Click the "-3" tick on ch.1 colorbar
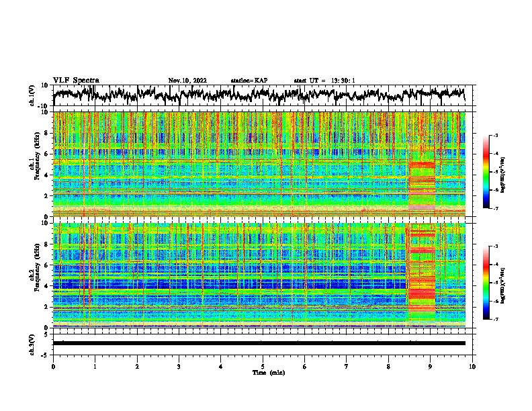The height and width of the screenshot is (411, 532). pyautogui.click(x=496, y=135)
